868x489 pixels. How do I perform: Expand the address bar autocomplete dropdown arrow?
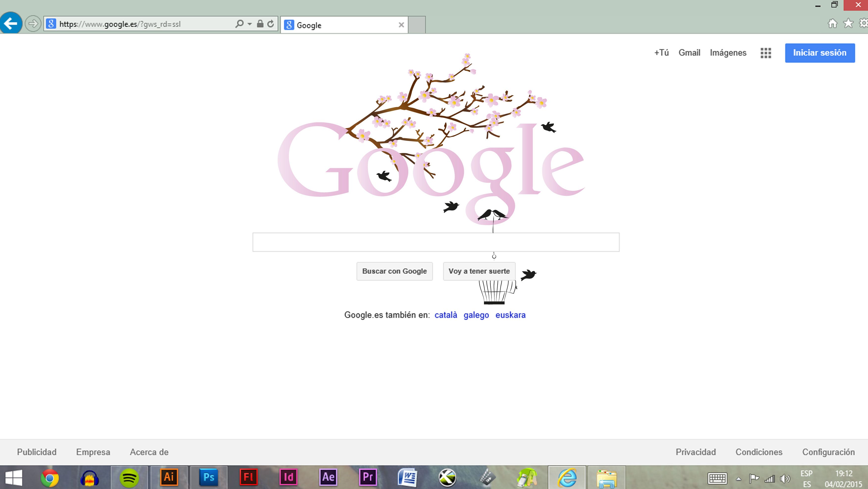coord(250,24)
